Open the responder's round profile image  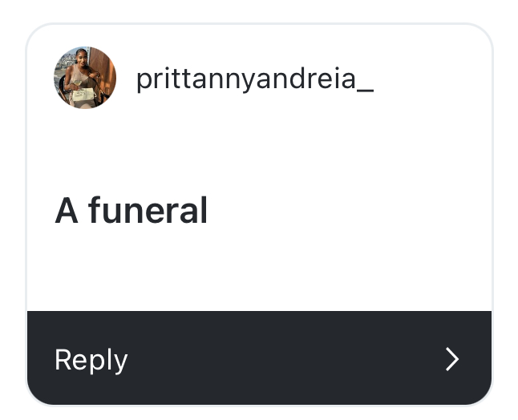pos(85,78)
